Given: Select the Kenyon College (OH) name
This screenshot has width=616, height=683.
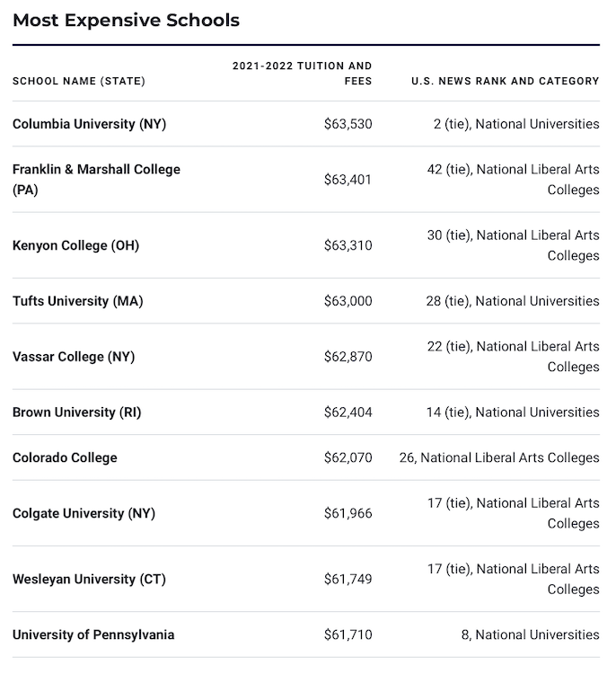Looking at the screenshot, I should (75, 245).
